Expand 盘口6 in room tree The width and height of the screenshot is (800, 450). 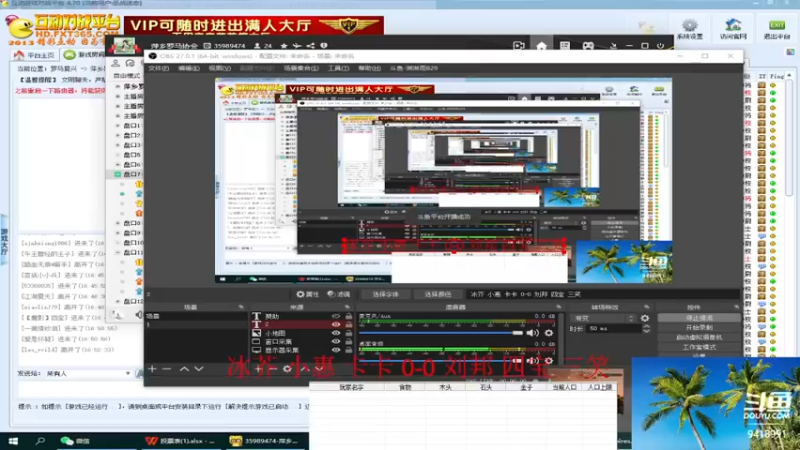118,164
